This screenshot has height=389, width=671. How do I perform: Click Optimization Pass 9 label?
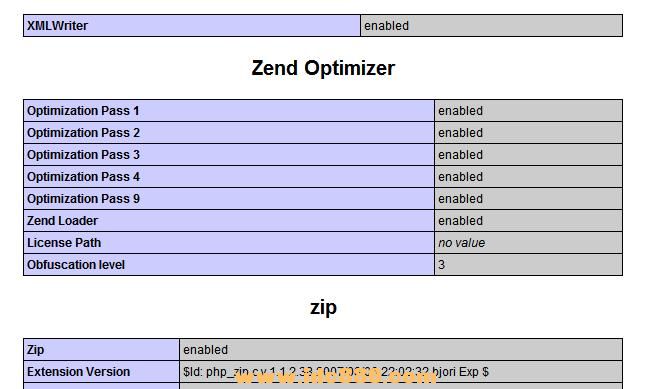pos(83,199)
